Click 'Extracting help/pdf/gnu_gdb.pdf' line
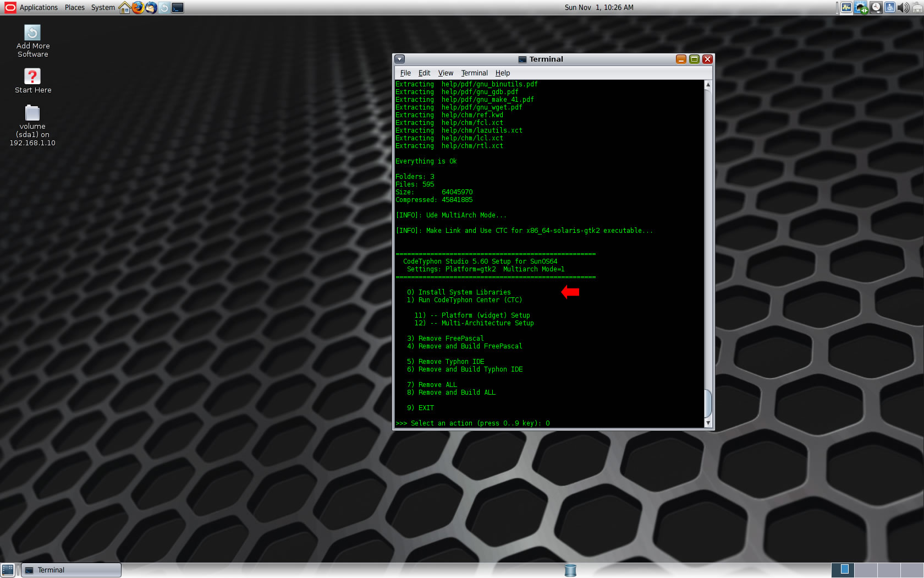This screenshot has width=924, height=578. pyautogui.click(x=457, y=92)
